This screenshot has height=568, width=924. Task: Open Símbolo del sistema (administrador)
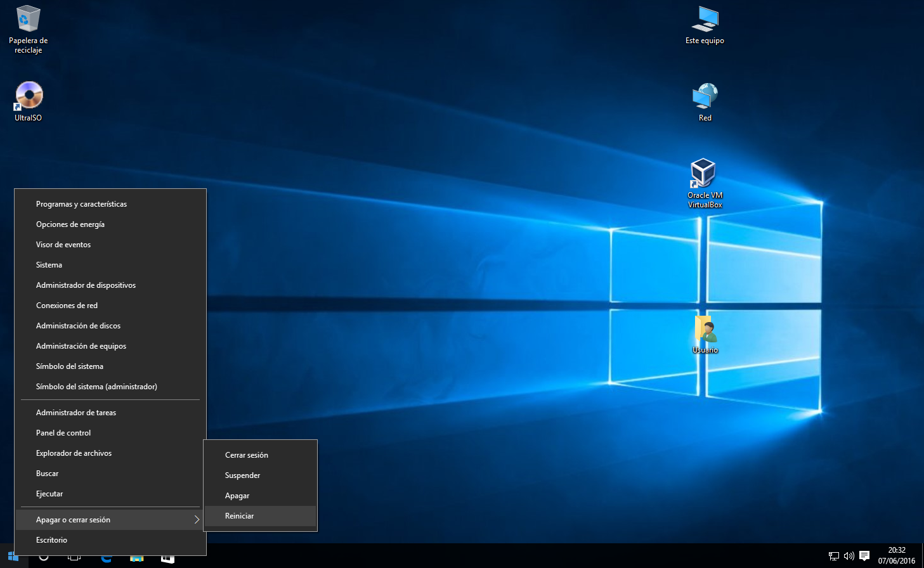pos(96,386)
